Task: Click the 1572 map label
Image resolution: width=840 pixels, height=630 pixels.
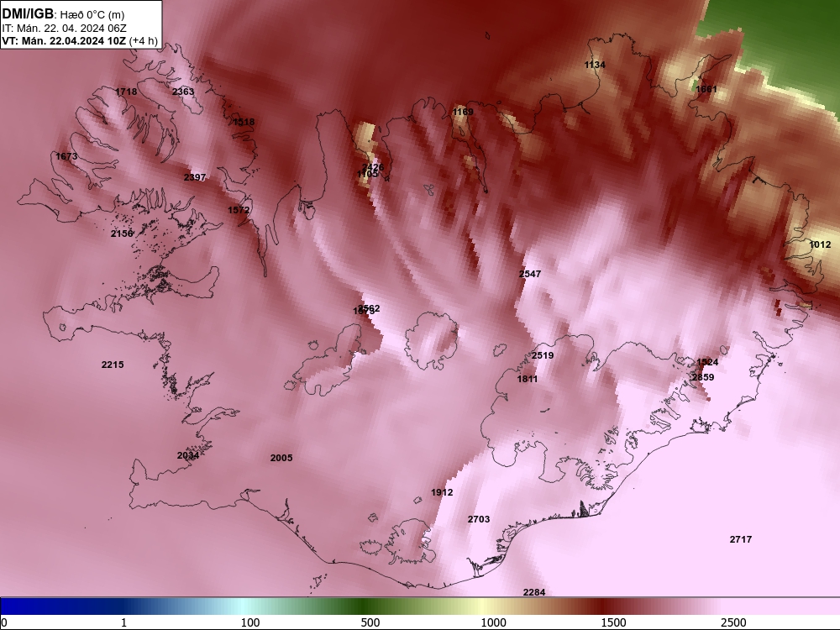Action: click(x=239, y=210)
